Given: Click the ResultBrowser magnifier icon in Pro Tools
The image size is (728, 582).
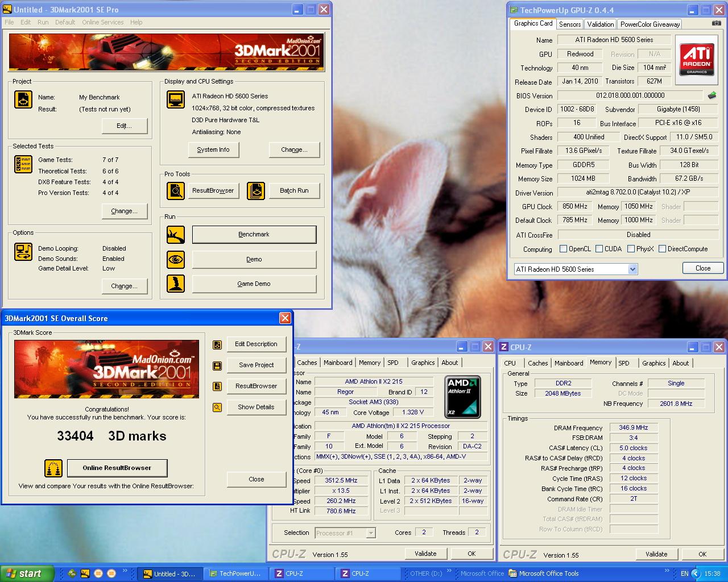Looking at the screenshot, I should [176, 191].
